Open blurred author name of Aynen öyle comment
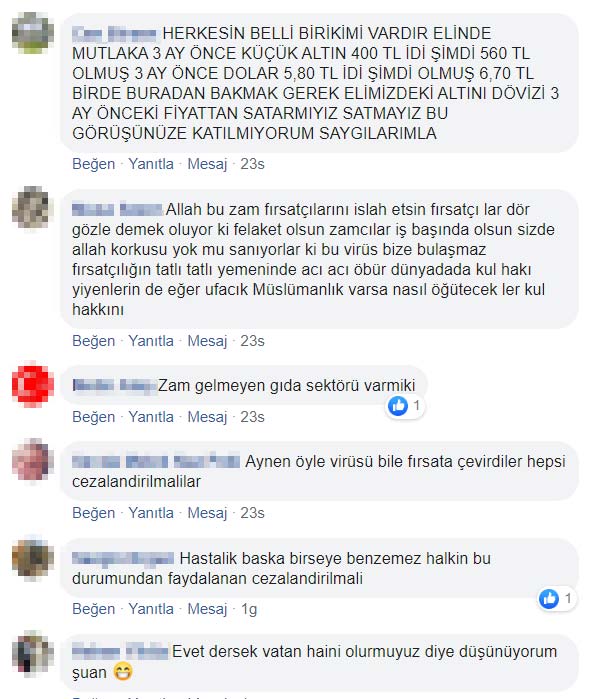592x699 pixels. [156, 461]
